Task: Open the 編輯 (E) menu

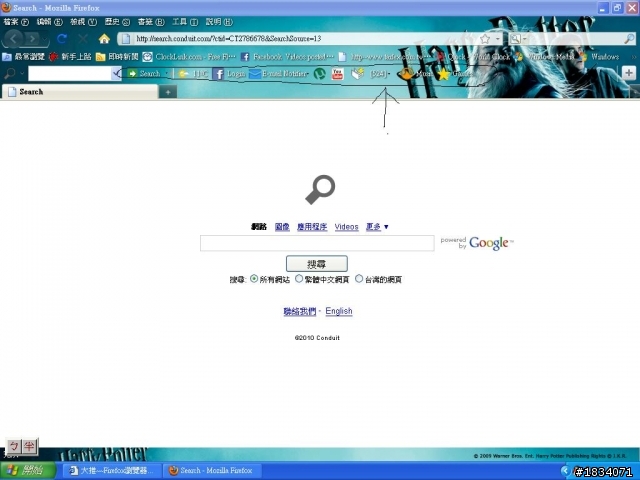Action: 49,22
